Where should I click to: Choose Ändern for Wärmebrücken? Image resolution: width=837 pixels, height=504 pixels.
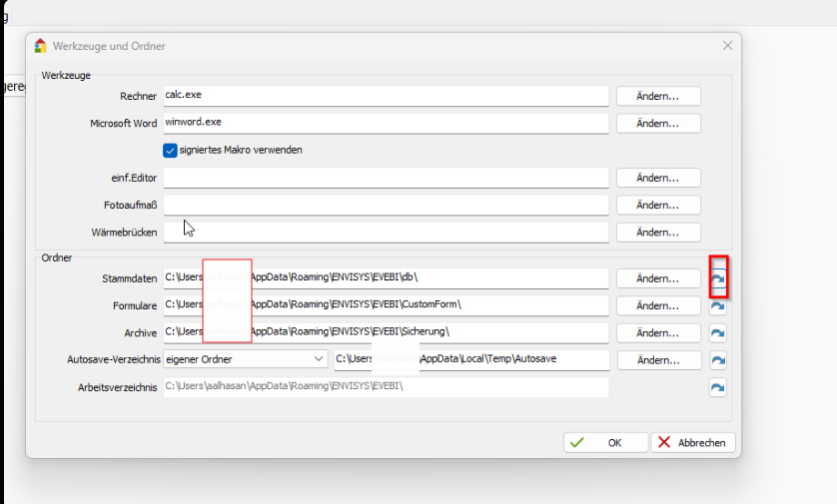click(658, 232)
